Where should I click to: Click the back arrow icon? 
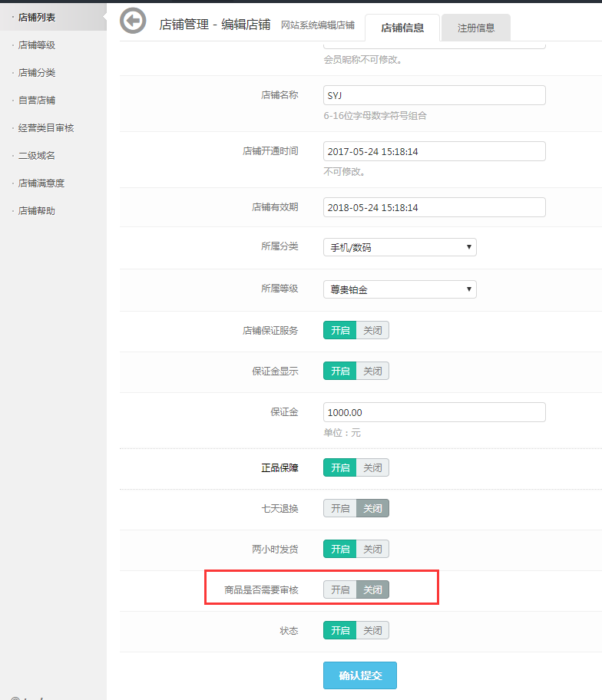click(133, 21)
